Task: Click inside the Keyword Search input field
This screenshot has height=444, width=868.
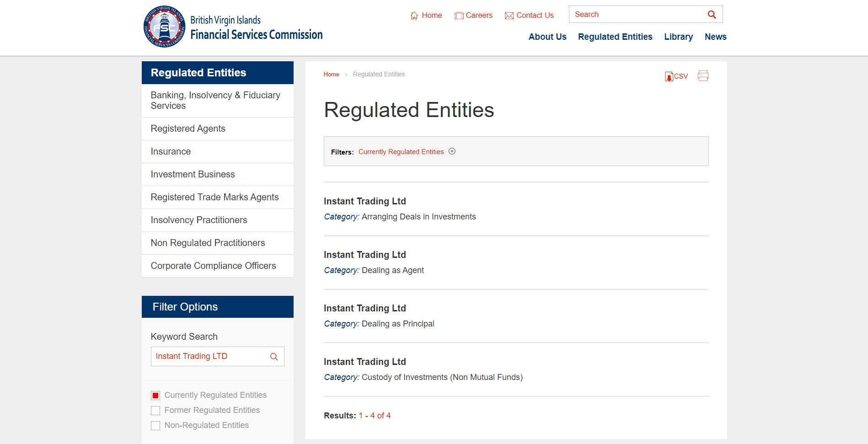Action: tap(208, 356)
